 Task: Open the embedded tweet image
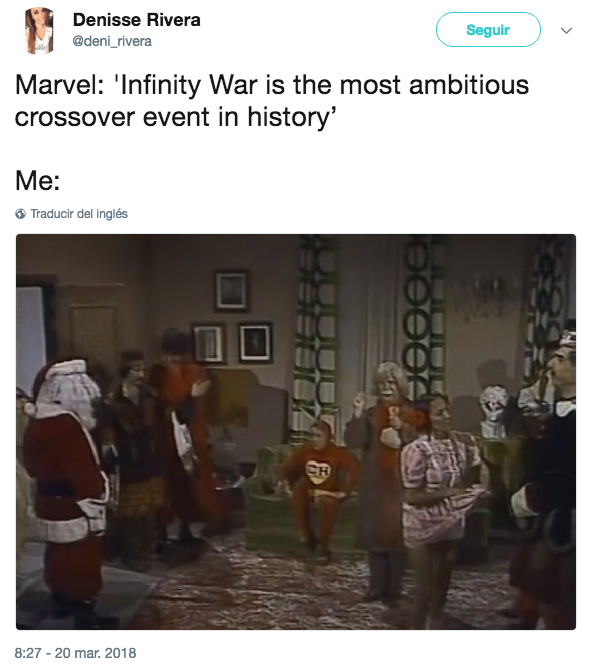[296, 431]
